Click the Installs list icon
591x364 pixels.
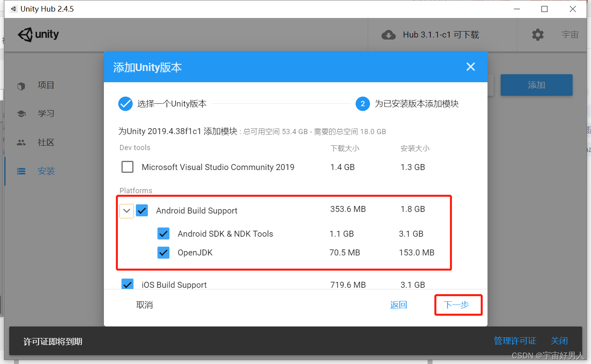click(21, 171)
